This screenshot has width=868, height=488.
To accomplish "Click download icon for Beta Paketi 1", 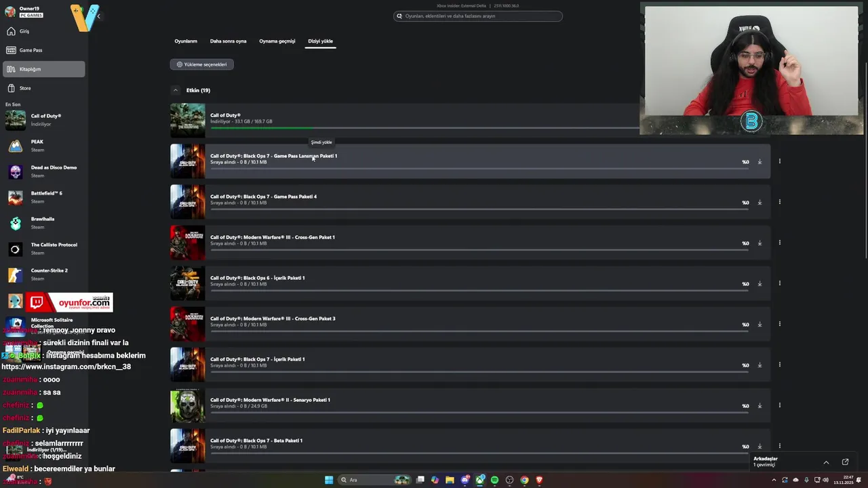I will click(759, 447).
